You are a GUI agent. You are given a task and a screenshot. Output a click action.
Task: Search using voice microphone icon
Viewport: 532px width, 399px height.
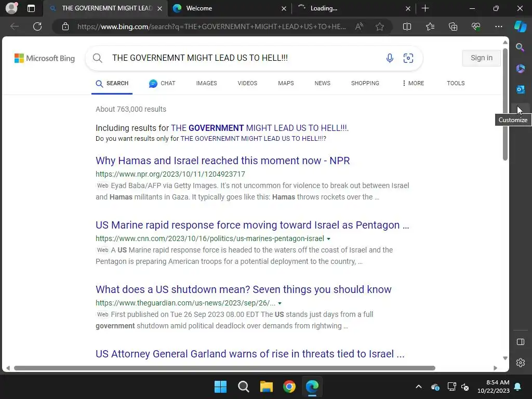point(390,58)
